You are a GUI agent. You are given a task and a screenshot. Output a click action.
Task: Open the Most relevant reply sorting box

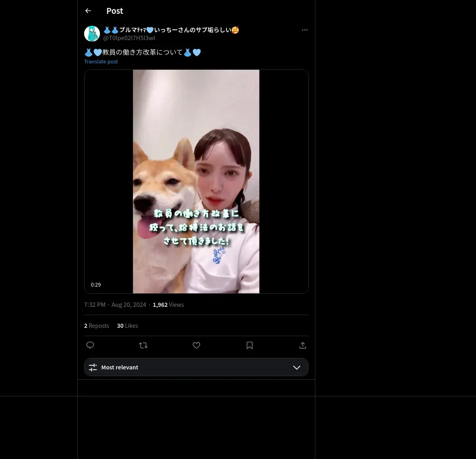[x=196, y=367]
